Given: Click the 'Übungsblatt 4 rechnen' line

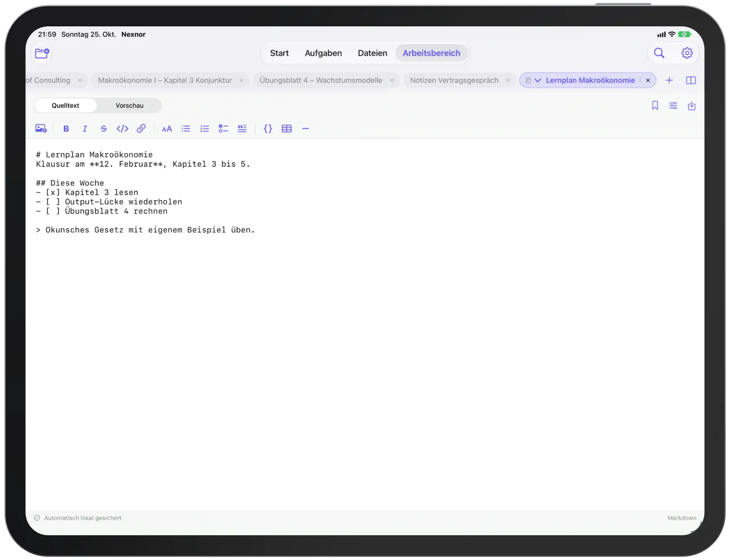Looking at the screenshot, I should (x=102, y=212).
